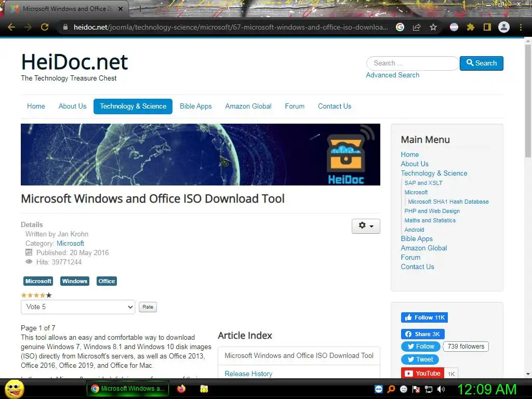The image size is (532, 399).
Task: Select About Us in the top navigation
Action: coord(72,106)
